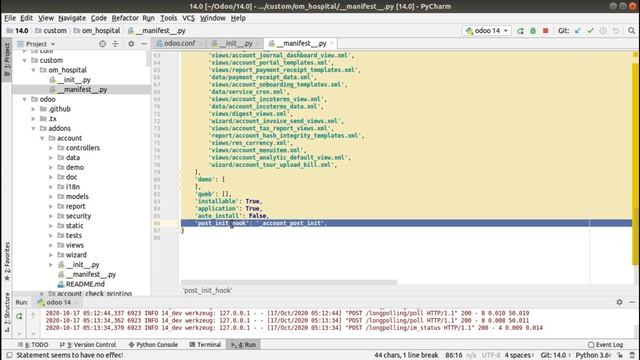Click the Python 3.6 interpreter status widget
The width and height of the screenshot is (640, 360).
click(x=593, y=355)
